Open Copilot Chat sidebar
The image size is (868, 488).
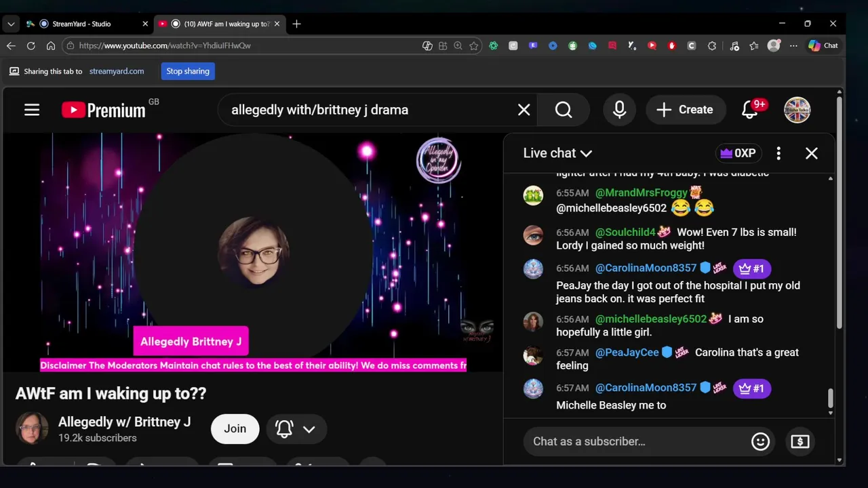823,45
